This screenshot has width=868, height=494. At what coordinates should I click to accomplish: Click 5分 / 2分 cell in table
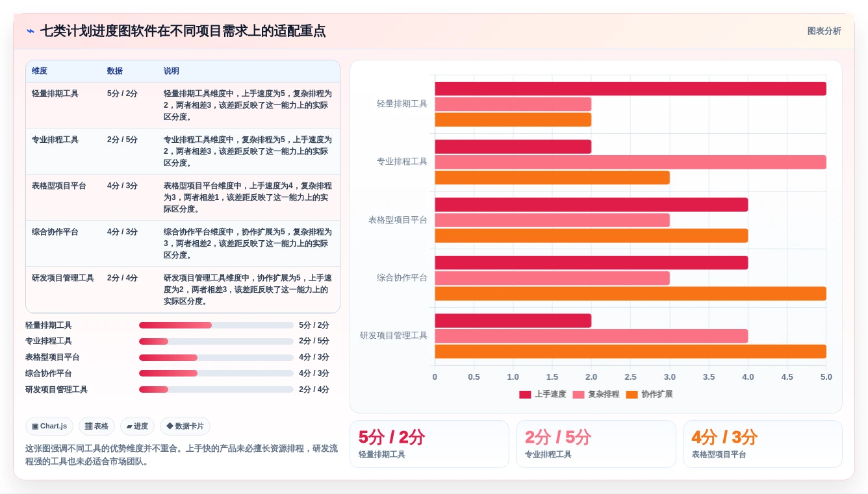(122, 93)
